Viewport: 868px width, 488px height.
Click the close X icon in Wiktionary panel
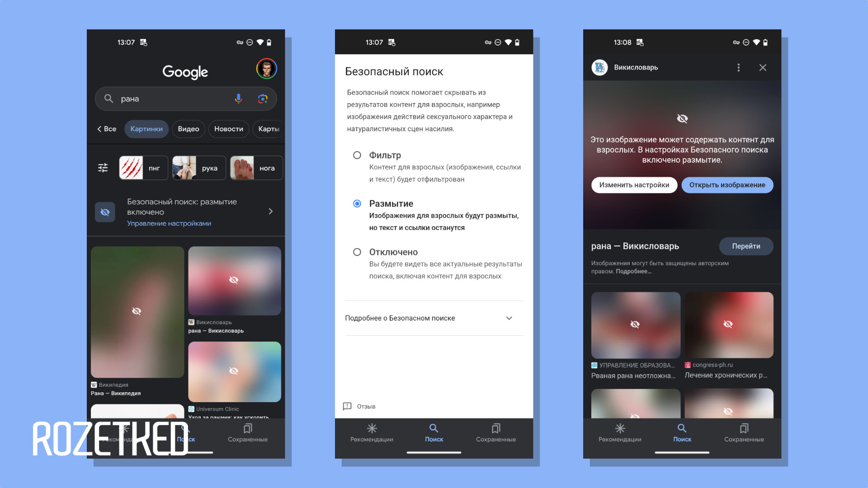pos(763,67)
